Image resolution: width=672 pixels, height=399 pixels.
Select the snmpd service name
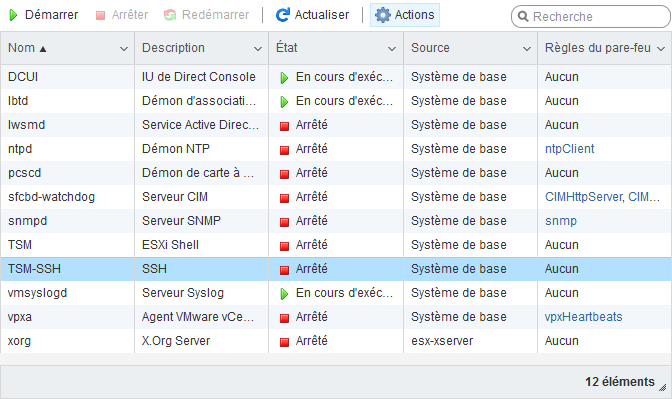27,221
